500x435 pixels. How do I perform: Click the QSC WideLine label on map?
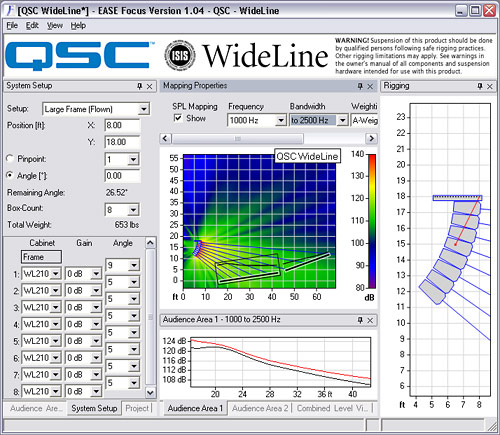coord(307,156)
